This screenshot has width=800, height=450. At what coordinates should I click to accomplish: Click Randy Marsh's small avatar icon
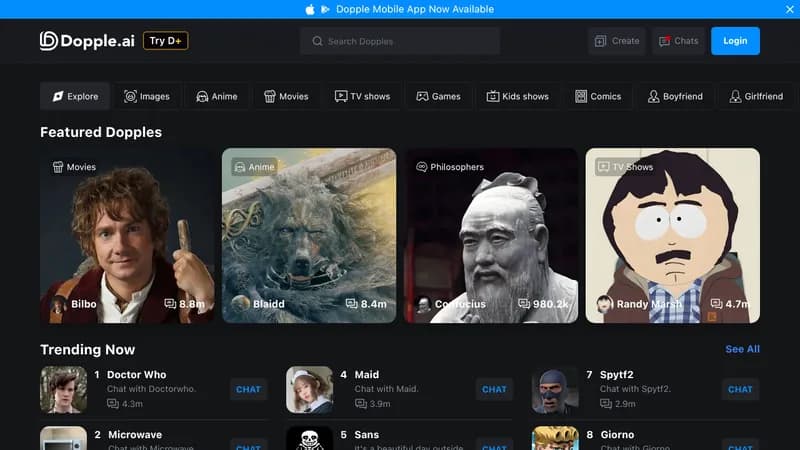[604, 304]
